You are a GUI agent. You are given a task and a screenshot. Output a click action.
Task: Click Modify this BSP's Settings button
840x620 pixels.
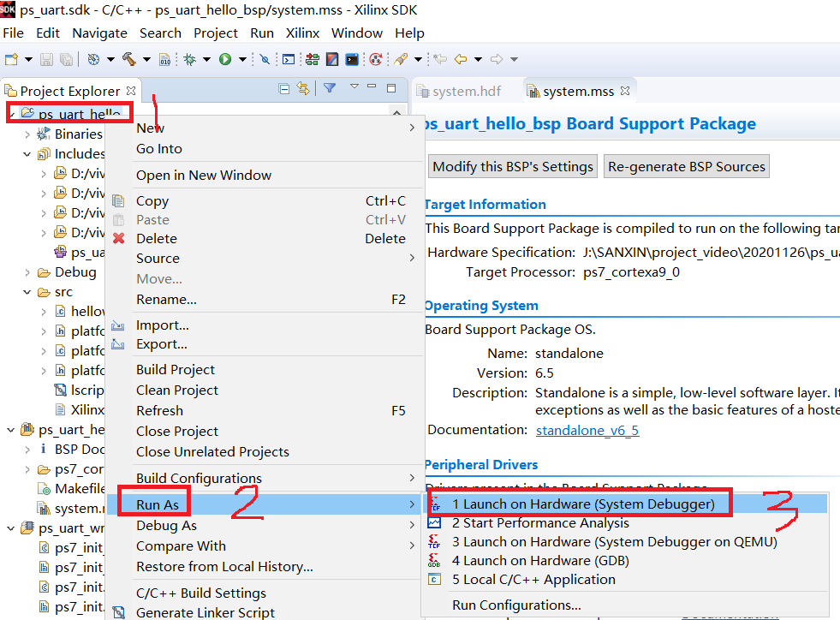coord(512,166)
